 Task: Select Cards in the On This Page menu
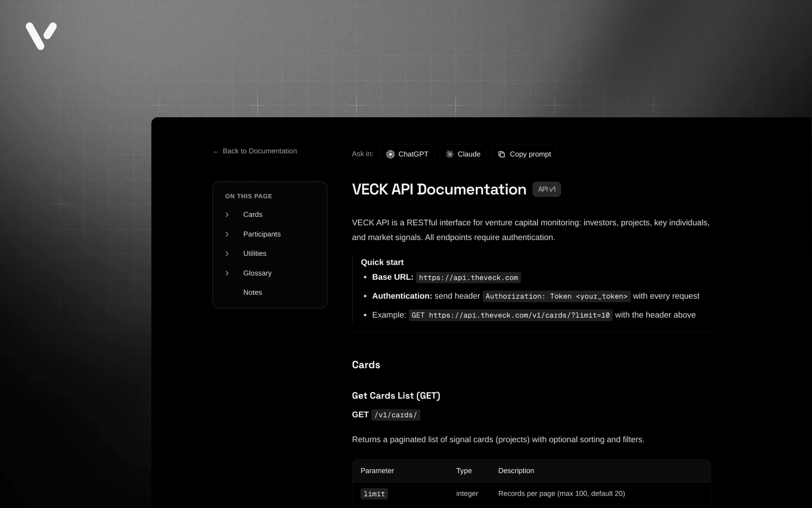coord(252,215)
